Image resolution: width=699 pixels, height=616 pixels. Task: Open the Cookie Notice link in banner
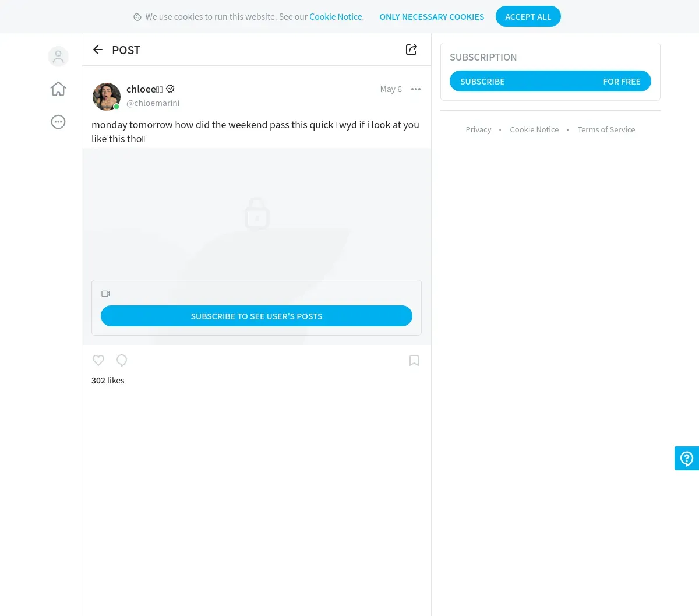click(x=337, y=17)
